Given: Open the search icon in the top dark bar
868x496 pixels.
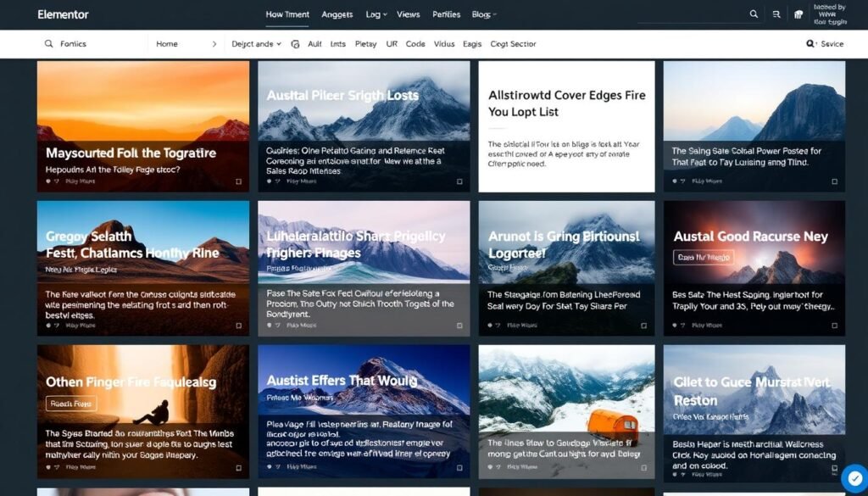Looking at the screenshot, I should 754,14.
